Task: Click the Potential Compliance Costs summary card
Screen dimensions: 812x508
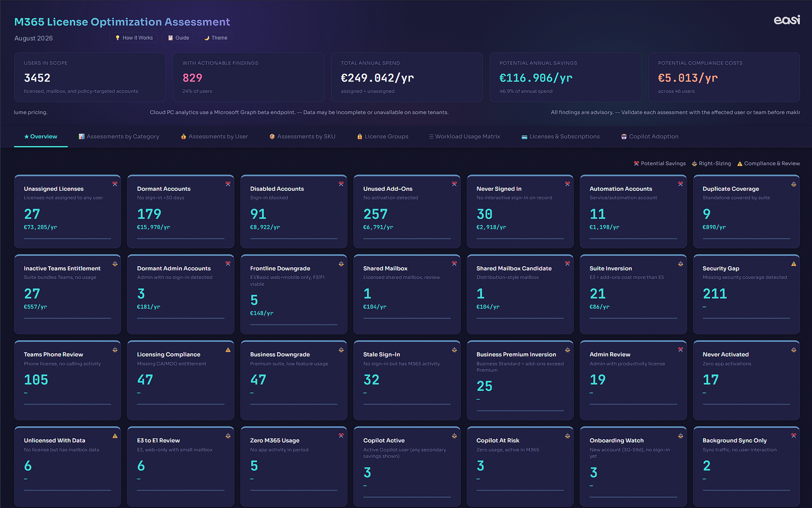Action: point(724,77)
